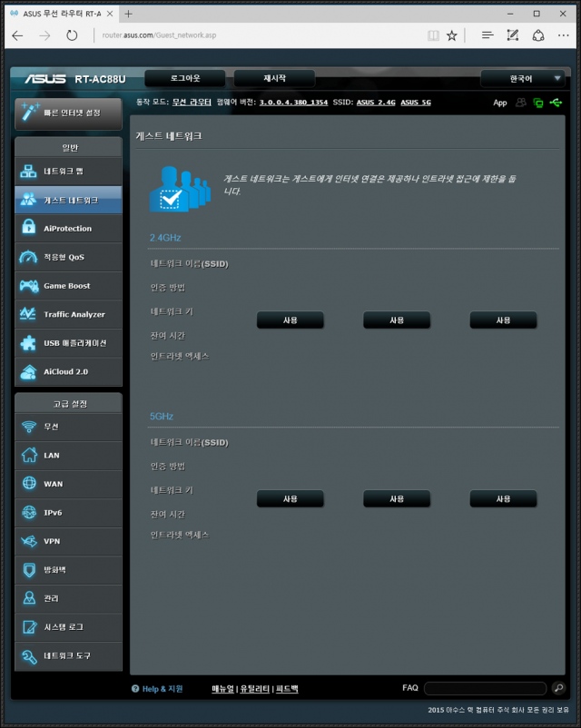Image resolution: width=581 pixels, height=728 pixels.
Task: Make a web note icon
Action: coord(513,35)
